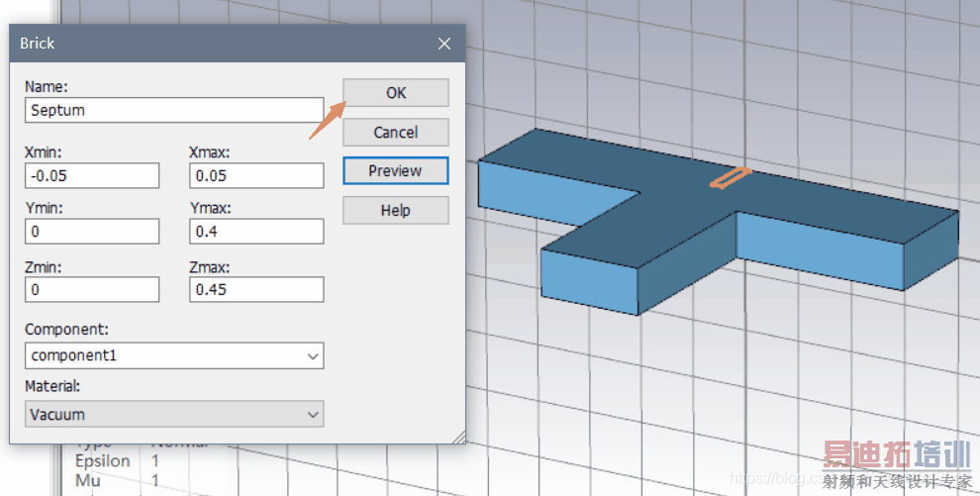Focus the Zmax field showing 0.45
This screenshot has height=496, width=980.
256,289
